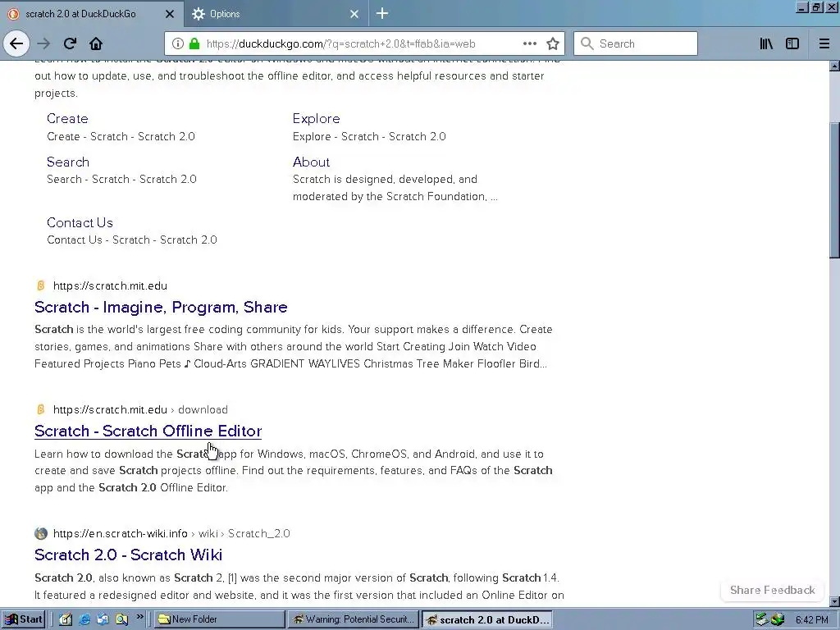Switch to the New Folder taskbar window
Screen dimensions: 840x630
tap(220, 619)
